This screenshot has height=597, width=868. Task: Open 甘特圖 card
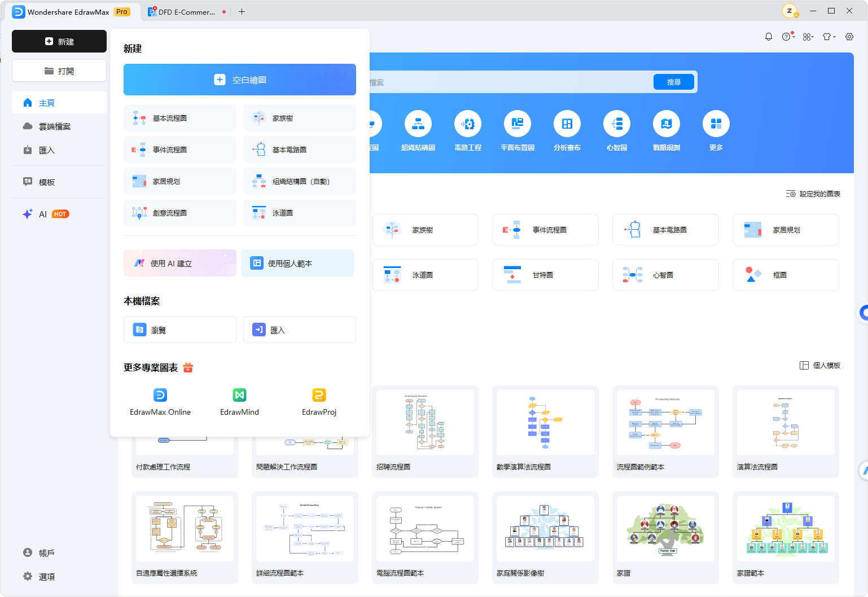545,275
